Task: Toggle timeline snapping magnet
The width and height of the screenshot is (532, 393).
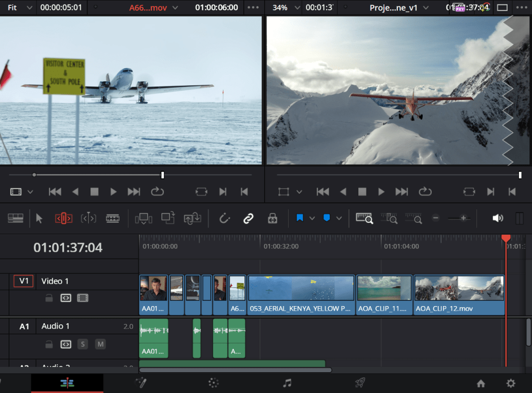Action: [225, 219]
